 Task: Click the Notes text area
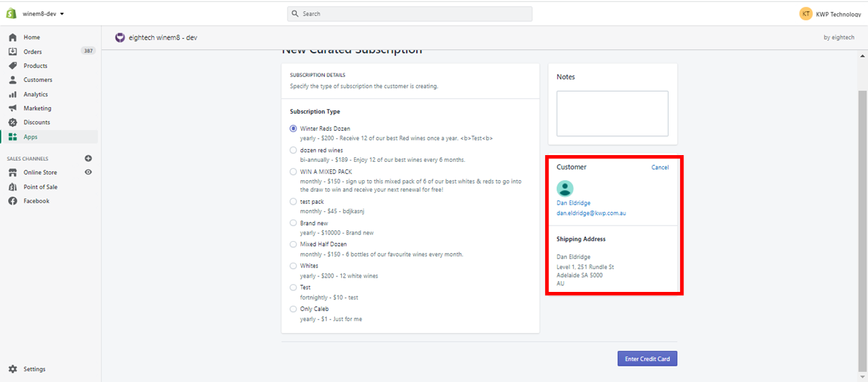point(612,114)
